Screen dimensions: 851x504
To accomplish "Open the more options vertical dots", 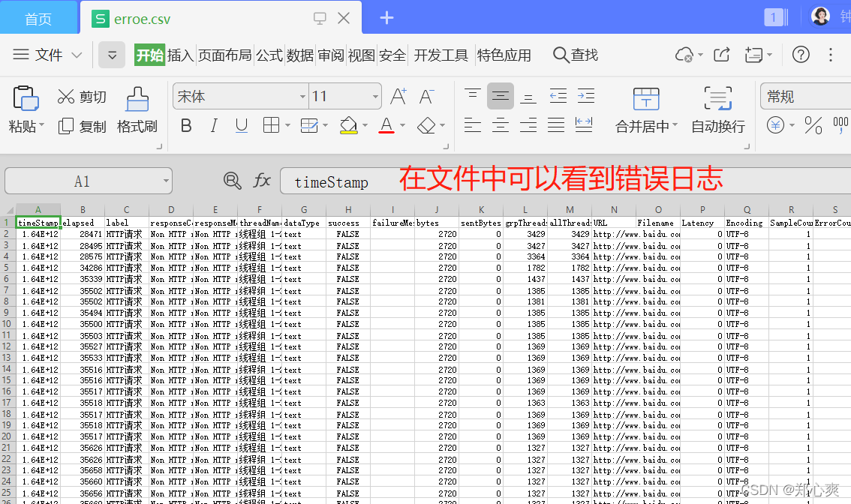I will pyautogui.click(x=831, y=55).
